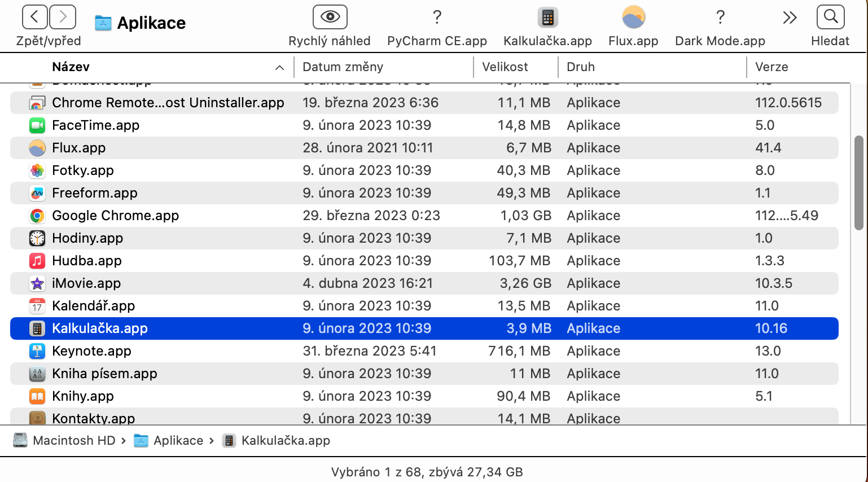The width and height of the screenshot is (868, 482).
Task: Click the status text Vybráno 1 z 68
Action: [377, 472]
